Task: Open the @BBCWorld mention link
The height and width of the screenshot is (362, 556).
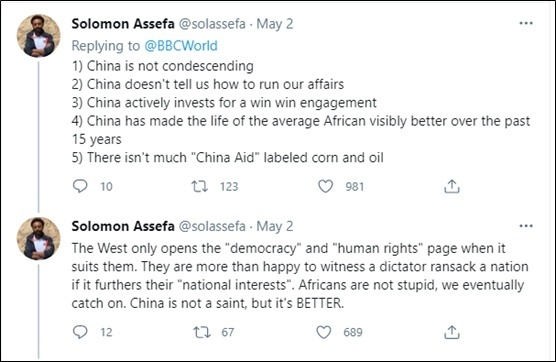Action: [x=181, y=46]
